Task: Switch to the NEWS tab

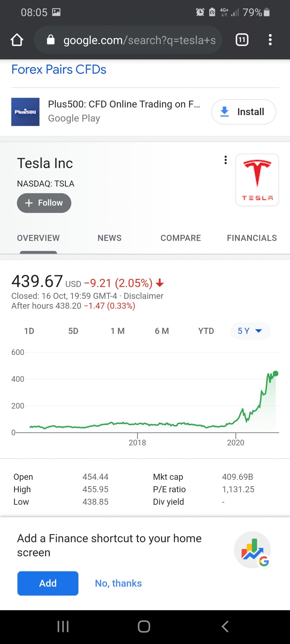Action: click(x=109, y=238)
